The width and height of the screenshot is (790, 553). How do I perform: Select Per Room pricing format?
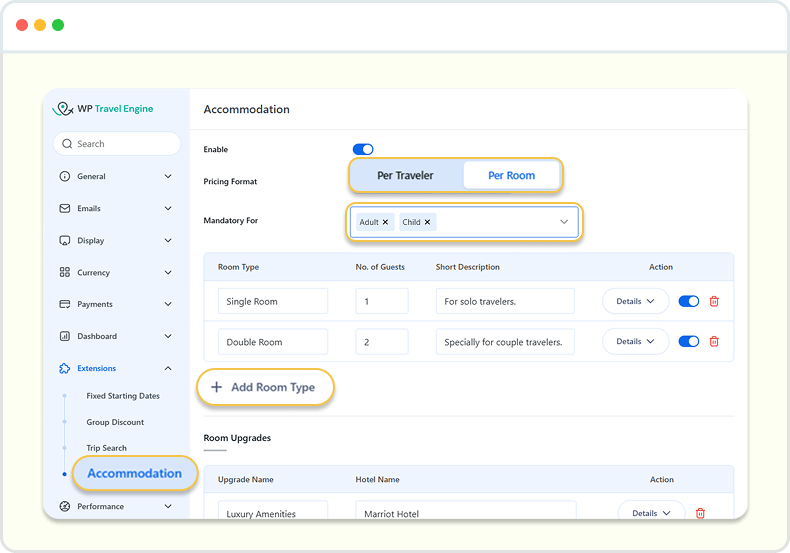(x=511, y=175)
